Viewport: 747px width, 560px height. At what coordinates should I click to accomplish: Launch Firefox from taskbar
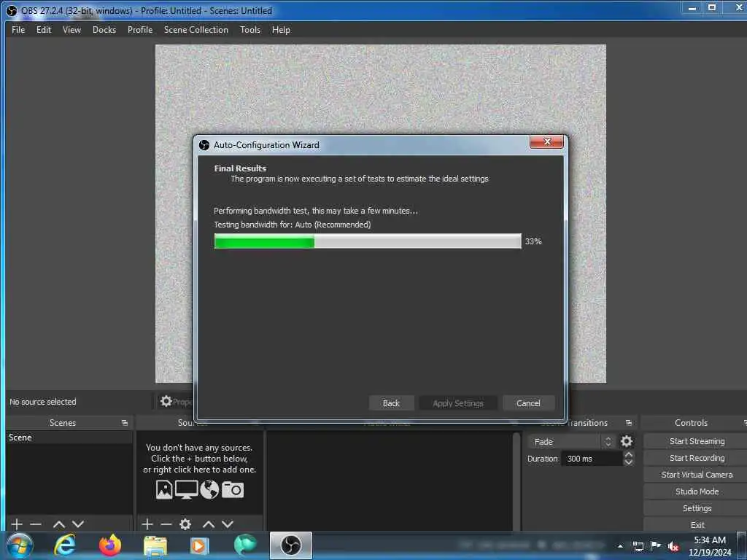tap(110, 545)
